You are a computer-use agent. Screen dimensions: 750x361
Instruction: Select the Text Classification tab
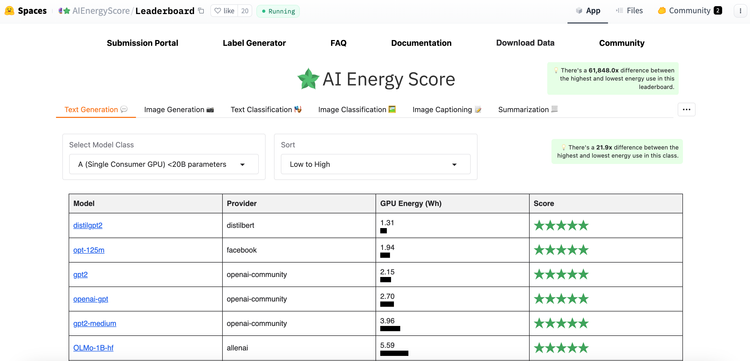266,109
